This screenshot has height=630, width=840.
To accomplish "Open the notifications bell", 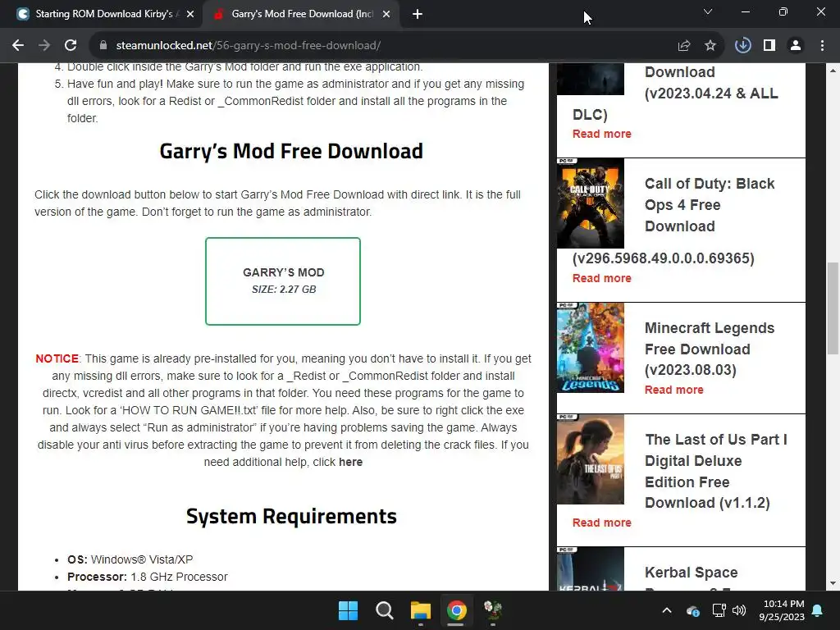I will pos(818,610).
